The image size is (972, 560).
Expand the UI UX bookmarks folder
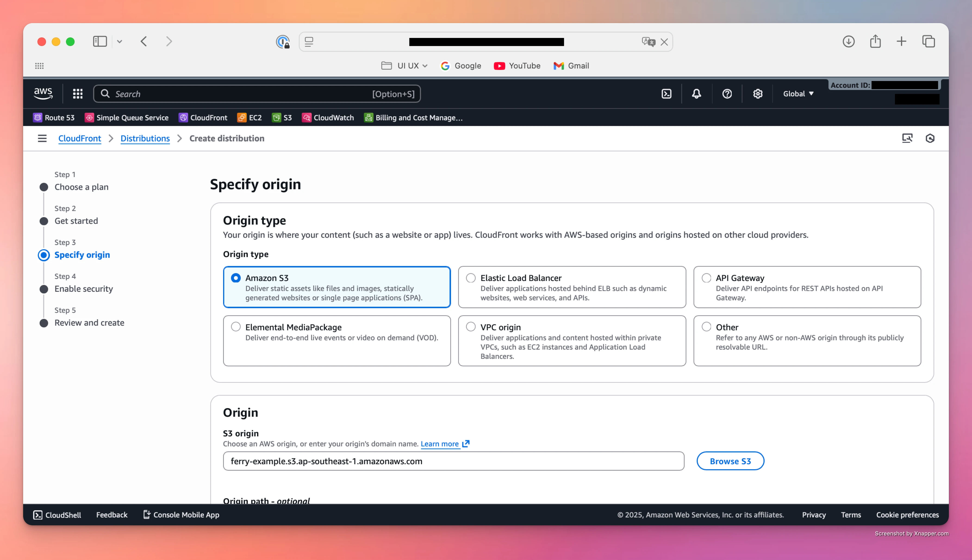click(x=404, y=66)
